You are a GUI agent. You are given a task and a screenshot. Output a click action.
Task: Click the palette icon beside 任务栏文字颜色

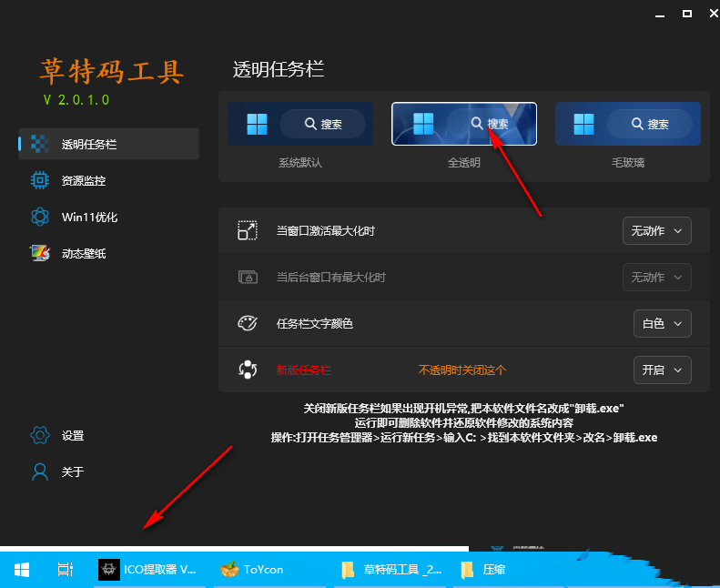pyautogui.click(x=248, y=324)
